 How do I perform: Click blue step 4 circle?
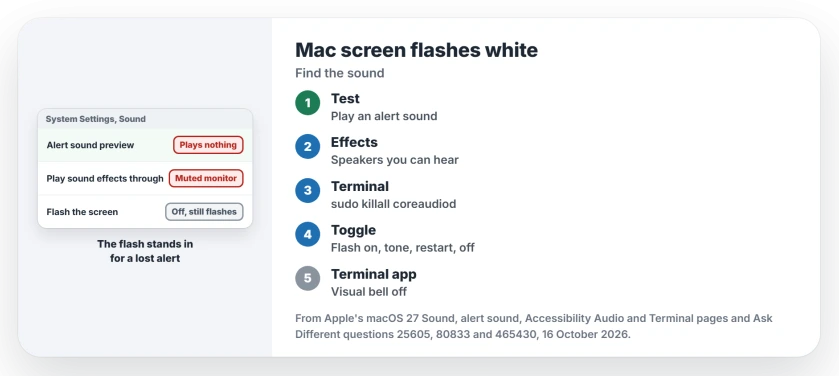[308, 234]
